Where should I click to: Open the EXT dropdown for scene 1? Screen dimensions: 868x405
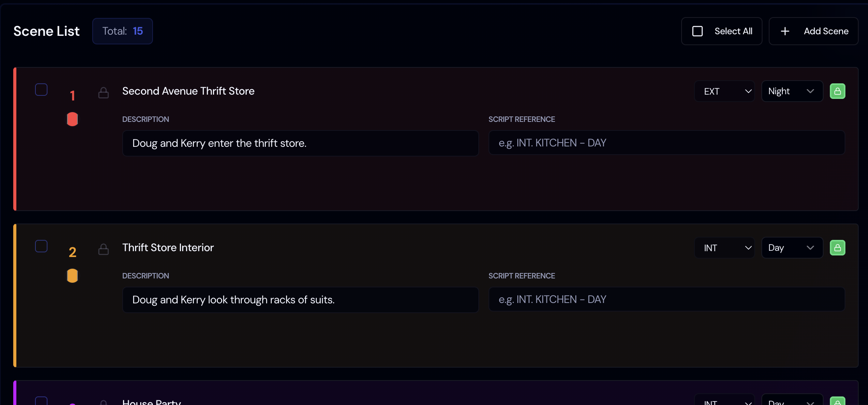coord(724,91)
